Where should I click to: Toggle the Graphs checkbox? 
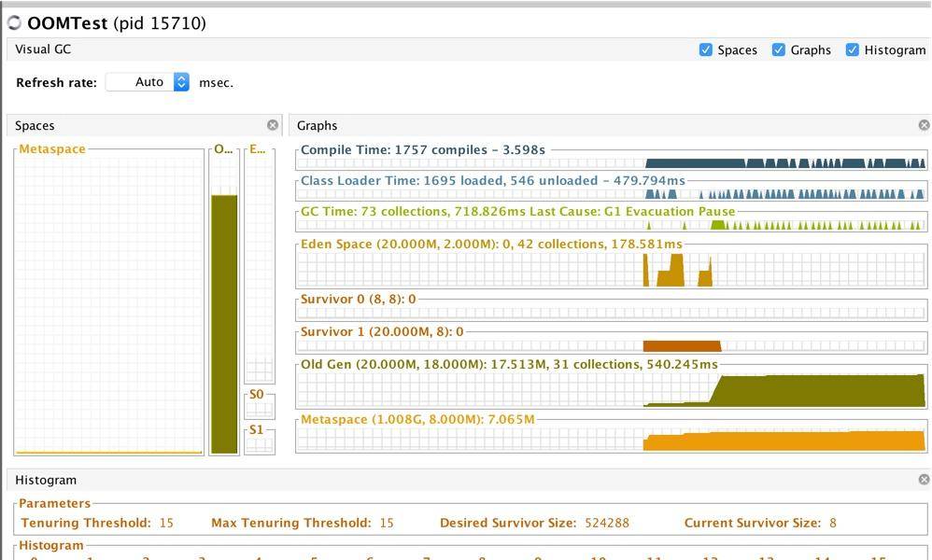(x=779, y=50)
